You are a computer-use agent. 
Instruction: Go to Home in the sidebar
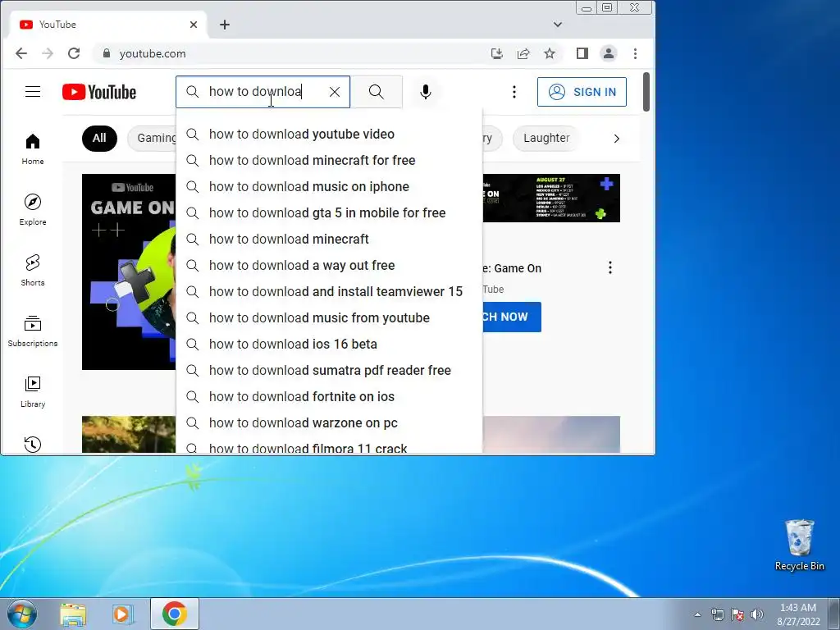[x=33, y=149]
